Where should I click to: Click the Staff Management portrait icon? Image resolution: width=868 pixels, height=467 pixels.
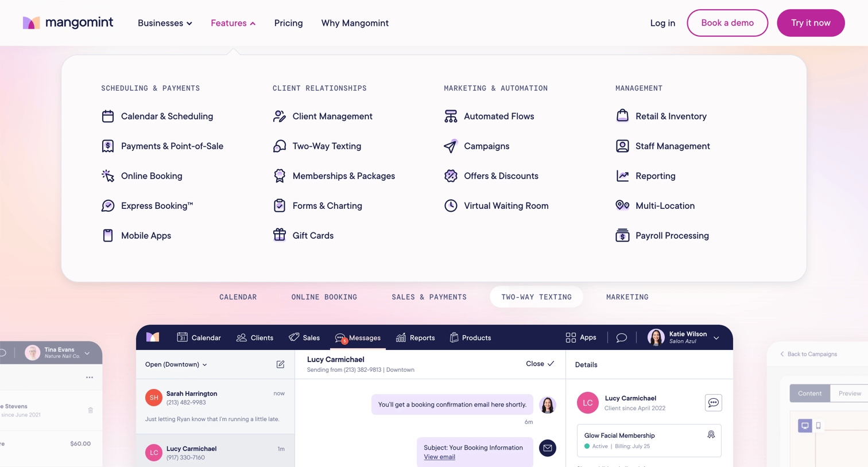(622, 146)
